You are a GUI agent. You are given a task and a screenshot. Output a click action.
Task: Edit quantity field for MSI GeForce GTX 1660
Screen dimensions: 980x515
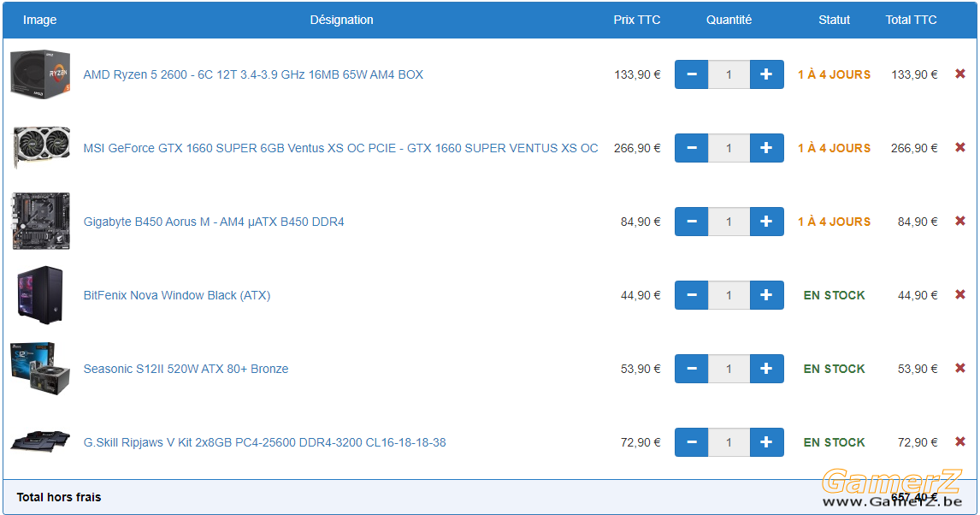coord(729,148)
